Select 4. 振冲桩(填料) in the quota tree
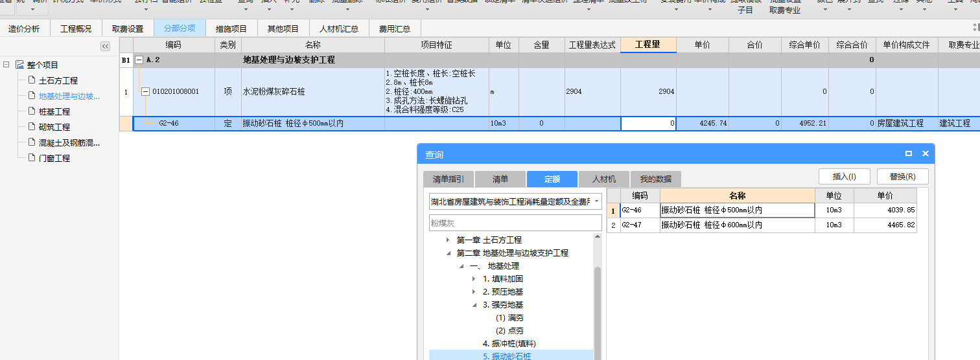Image resolution: width=980 pixels, height=360 pixels. 509,344
